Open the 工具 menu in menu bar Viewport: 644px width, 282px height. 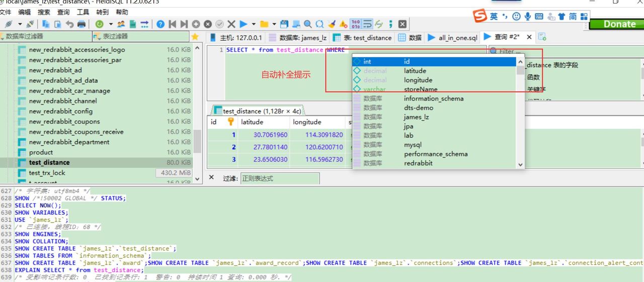tap(83, 12)
